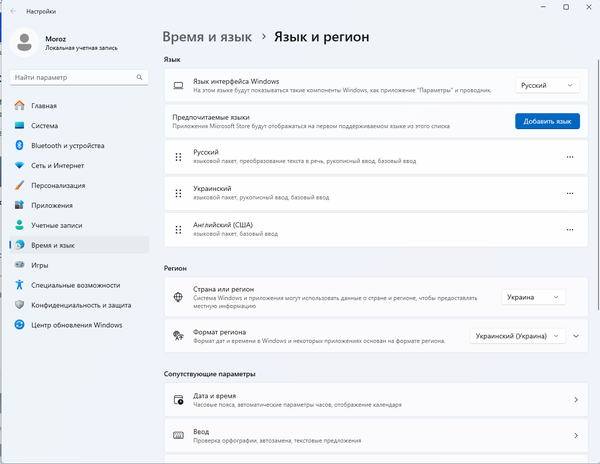Click the Английский (США) row title
The image size is (600, 464).
tap(223, 225)
